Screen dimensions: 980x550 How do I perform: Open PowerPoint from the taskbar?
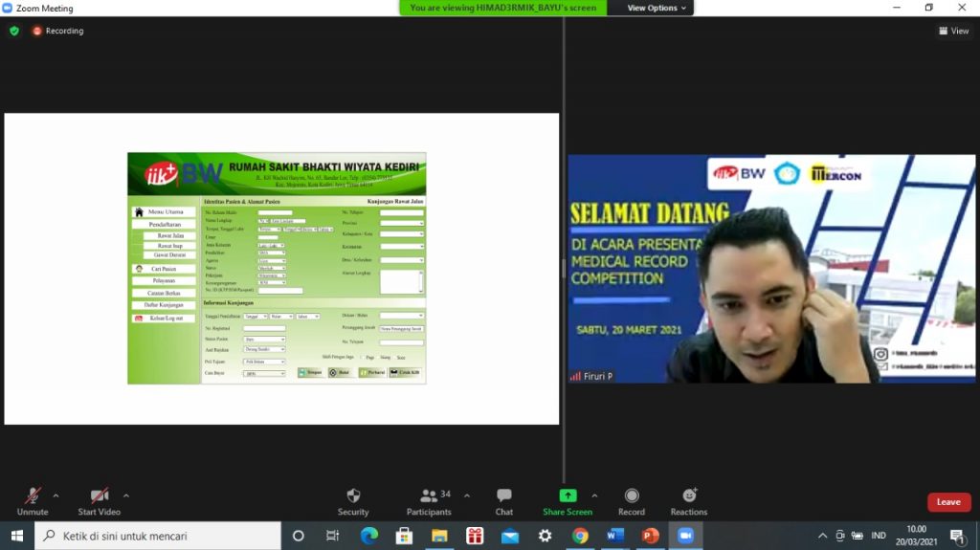coord(651,536)
